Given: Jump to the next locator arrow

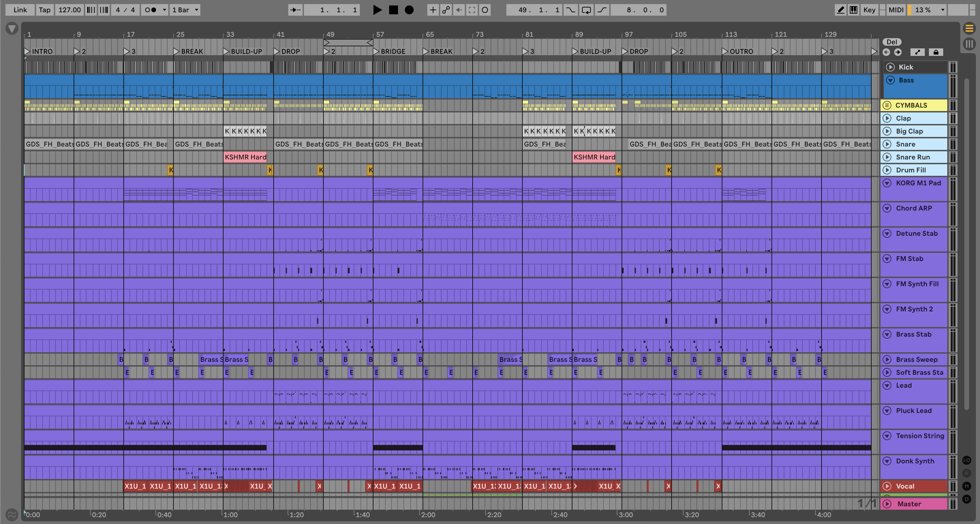Looking at the screenshot, I should pyautogui.click(x=898, y=52).
